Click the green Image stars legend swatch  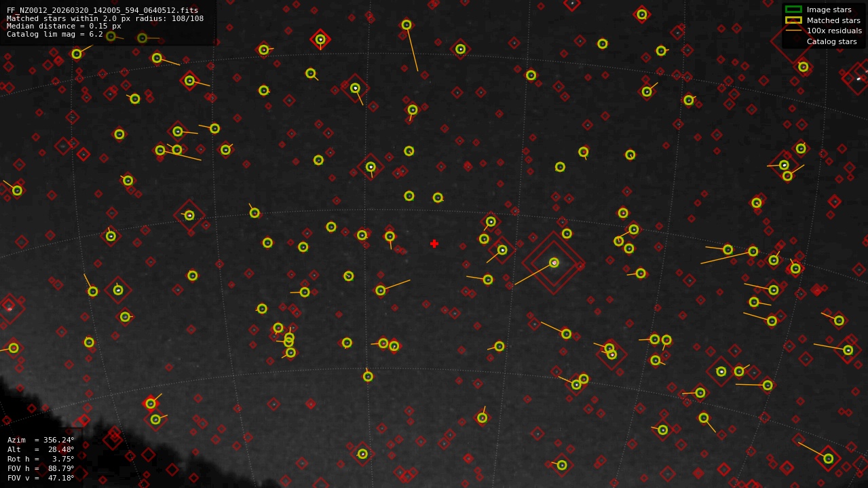[793, 10]
